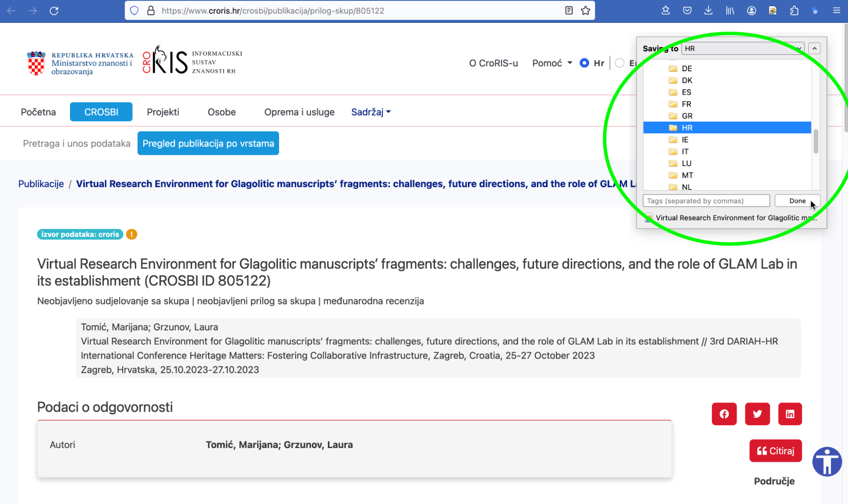The width and height of the screenshot is (848, 504).
Task: Collapse the folder tree with chevron button
Action: pyautogui.click(x=814, y=48)
